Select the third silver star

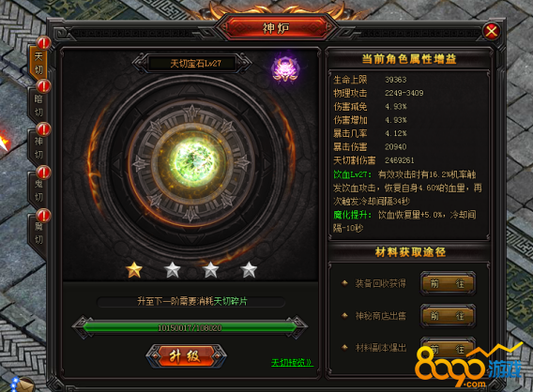[210, 270]
